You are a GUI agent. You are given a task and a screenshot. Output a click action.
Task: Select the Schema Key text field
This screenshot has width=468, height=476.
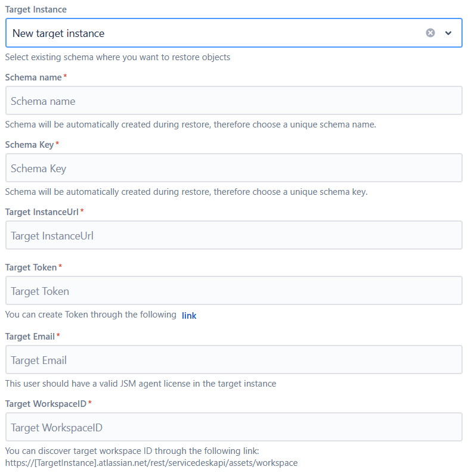234,168
